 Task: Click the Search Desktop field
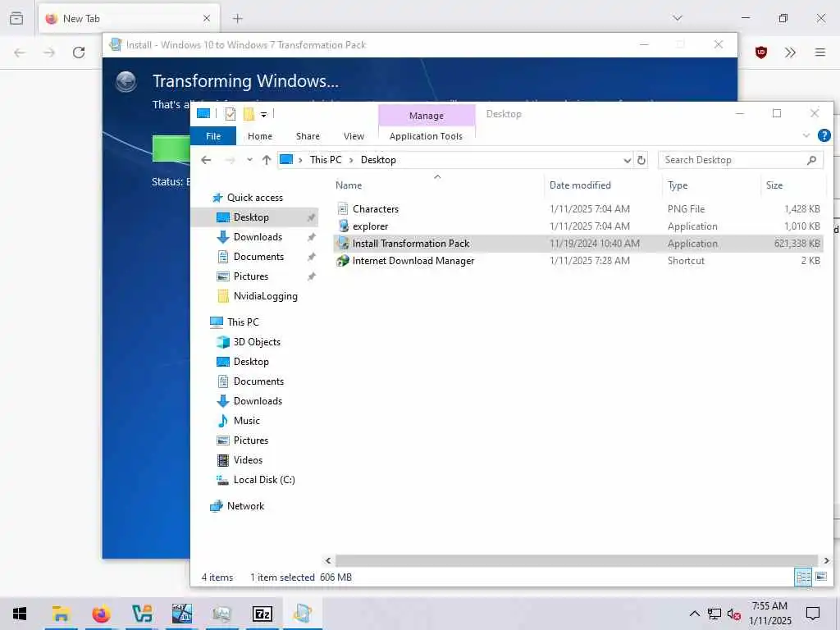click(x=732, y=160)
